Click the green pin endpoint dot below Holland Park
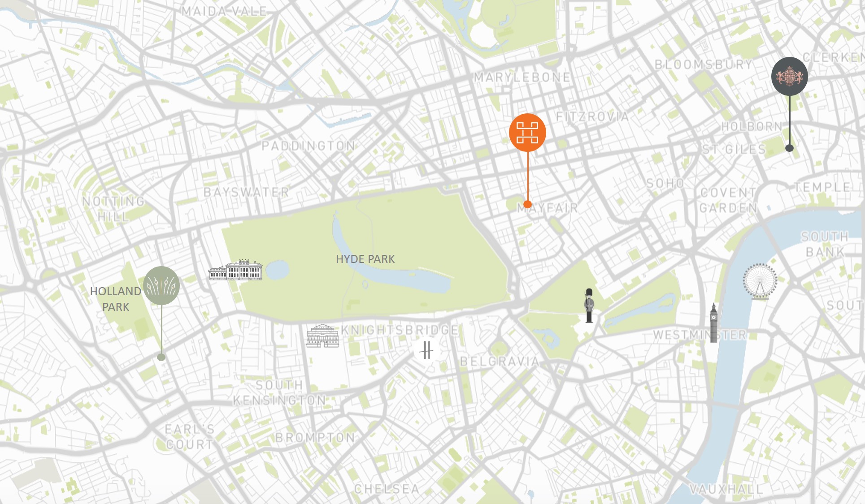865x504 pixels. [161, 357]
